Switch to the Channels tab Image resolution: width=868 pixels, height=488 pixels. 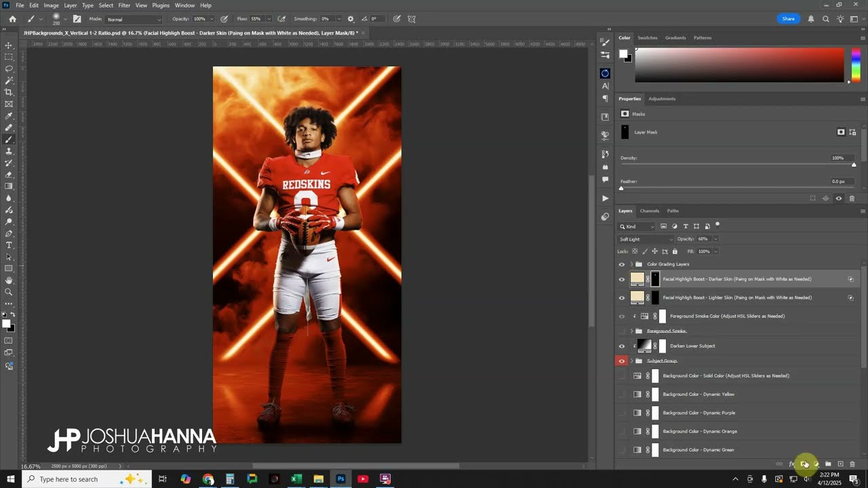[x=650, y=211]
